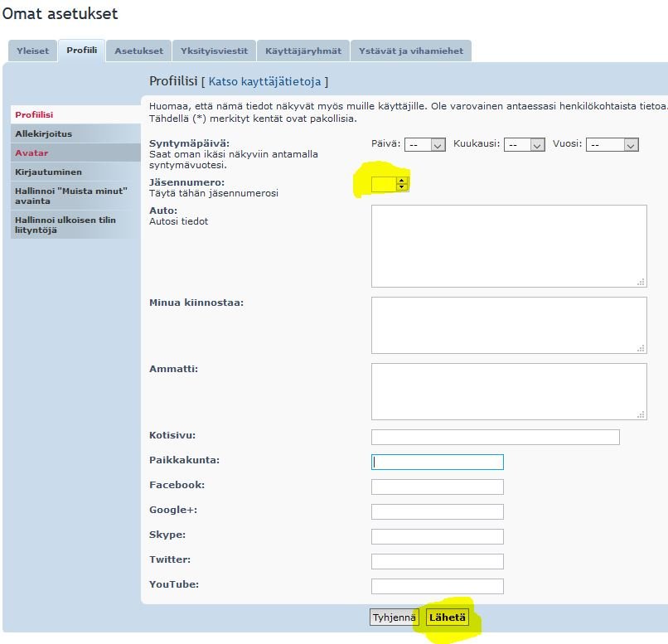This screenshot has width=668, height=644.
Task: Click the Facebook text field
Action: [437, 487]
